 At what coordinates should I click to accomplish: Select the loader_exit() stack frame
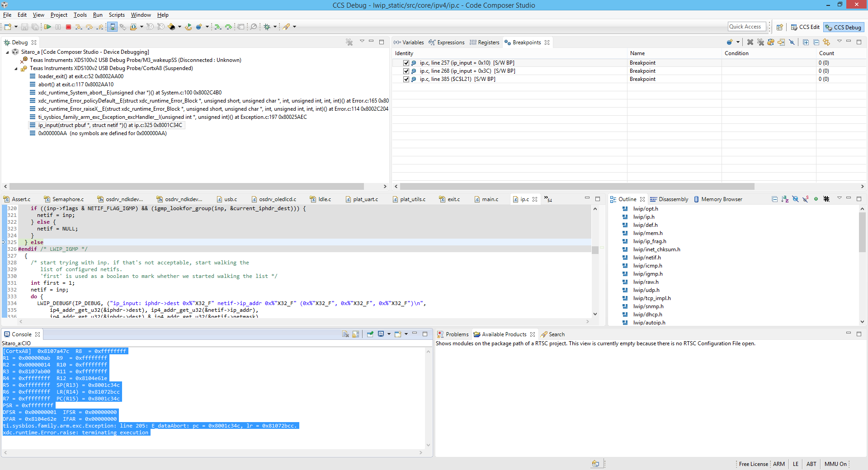(x=81, y=76)
